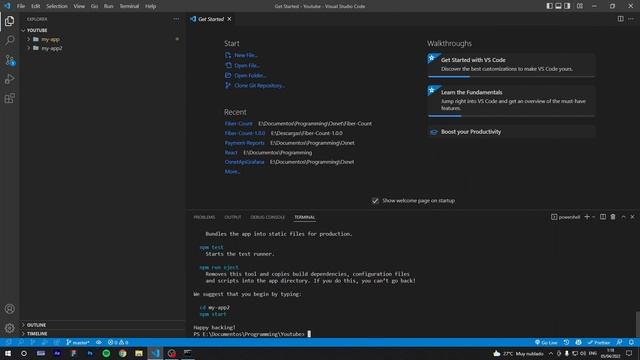The image size is (640, 360).
Task: Open After Effects from the taskbar
Action: (x=57, y=353)
